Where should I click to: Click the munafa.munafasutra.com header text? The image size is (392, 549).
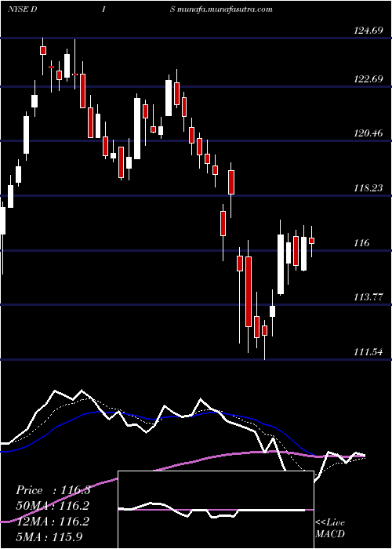coord(225,9)
